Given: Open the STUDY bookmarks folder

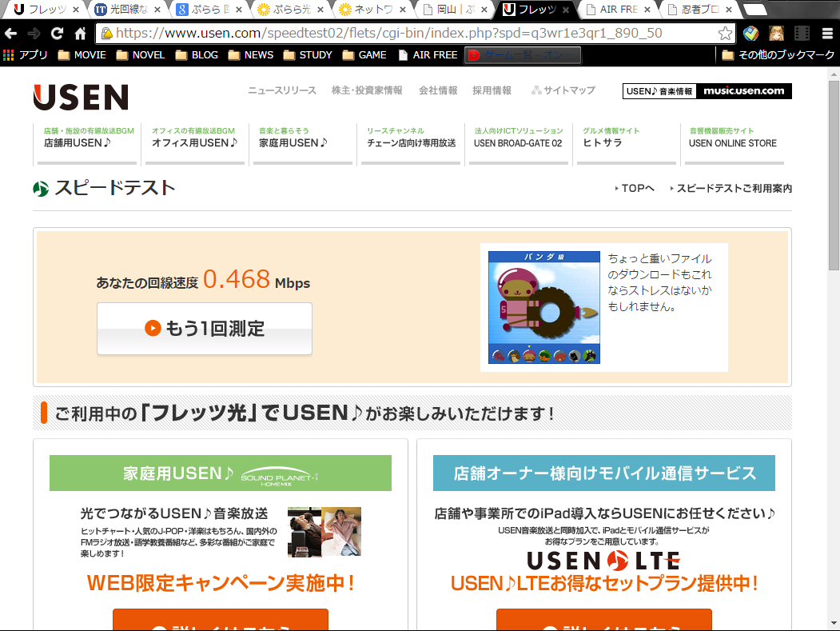Looking at the screenshot, I should (308, 54).
